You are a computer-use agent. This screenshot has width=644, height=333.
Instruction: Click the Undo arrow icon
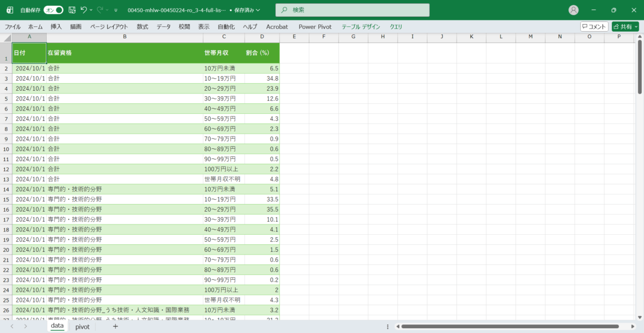pyautogui.click(x=84, y=10)
